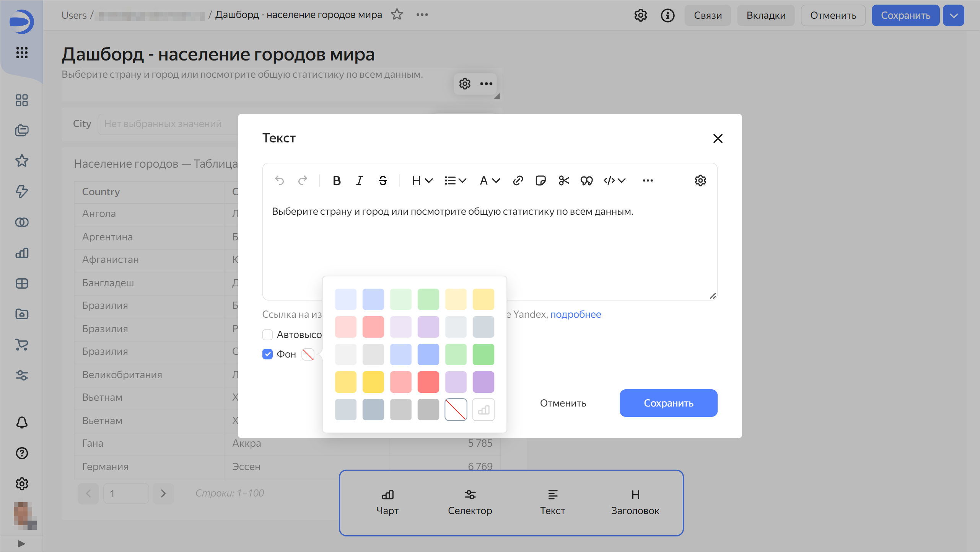Open the heading level dropdown

[x=422, y=180]
